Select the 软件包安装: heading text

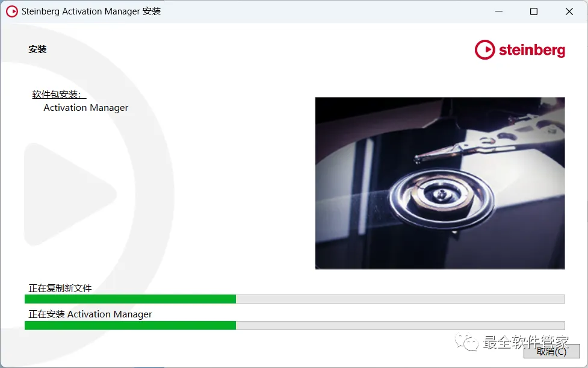pos(59,95)
